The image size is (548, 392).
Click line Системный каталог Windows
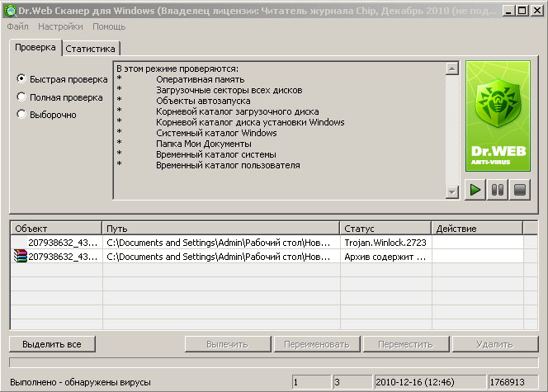click(x=216, y=133)
